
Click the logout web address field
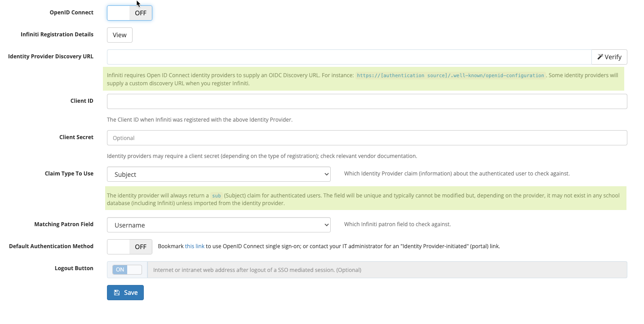coord(387,270)
